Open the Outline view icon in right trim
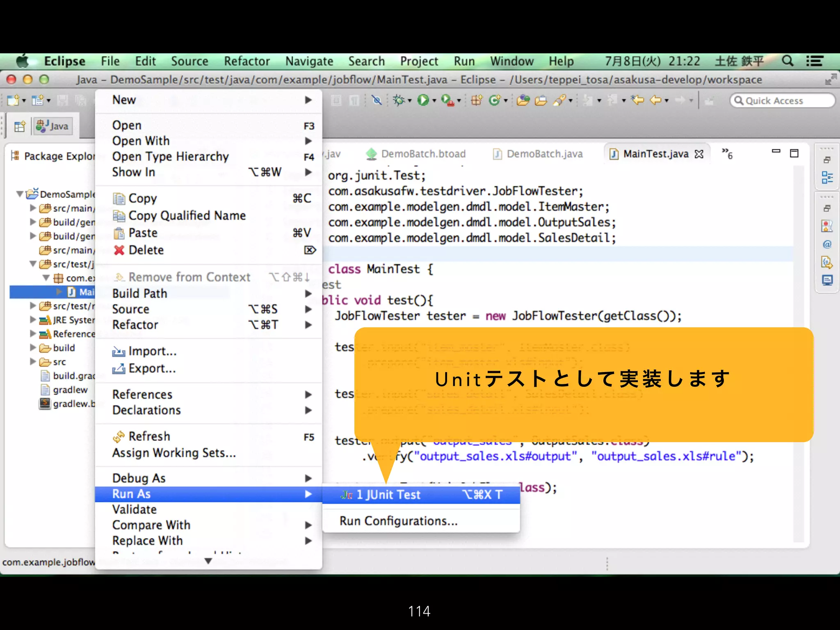 tap(827, 178)
